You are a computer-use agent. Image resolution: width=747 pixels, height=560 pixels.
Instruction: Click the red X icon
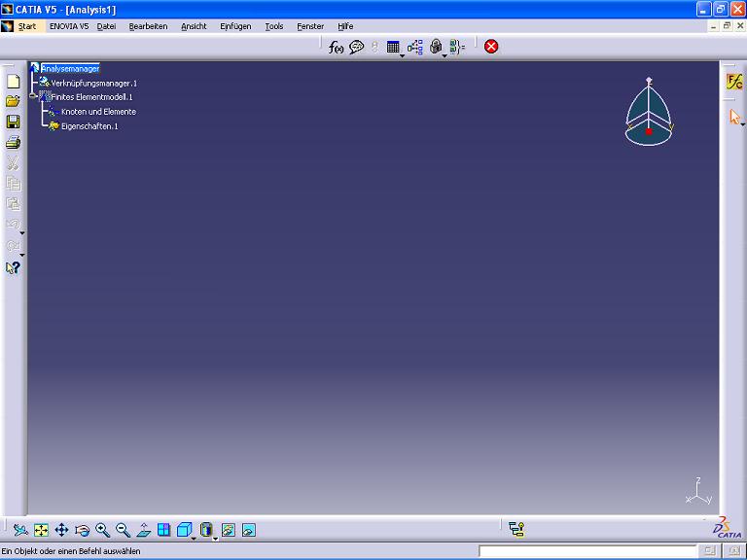pyautogui.click(x=491, y=47)
